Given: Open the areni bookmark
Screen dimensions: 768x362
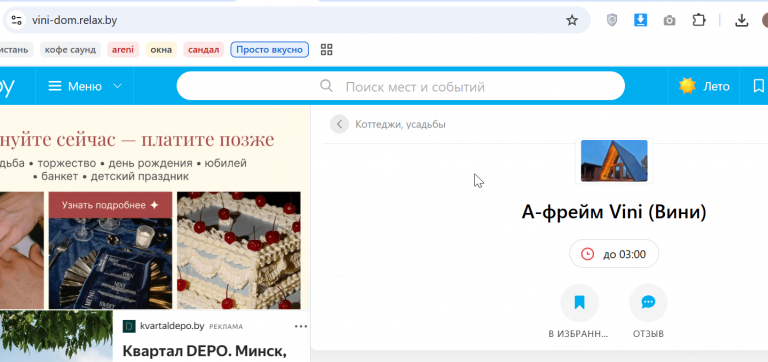Looking at the screenshot, I should click(x=123, y=49).
